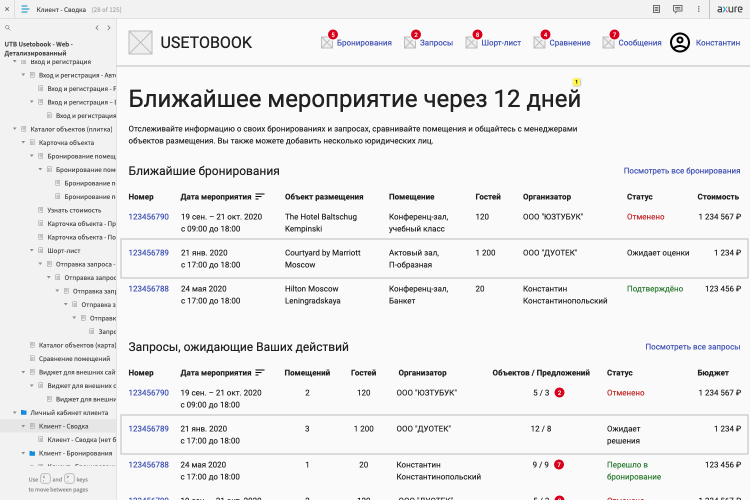Click the UTB Usetobook project title
Viewport: 750px width, 500px height.
(38, 48)
